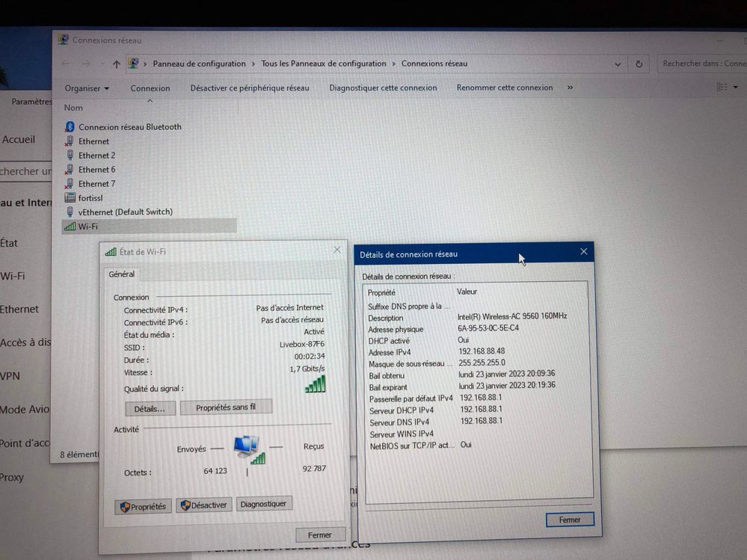Click the Nom column header

[x=73, y=108]
